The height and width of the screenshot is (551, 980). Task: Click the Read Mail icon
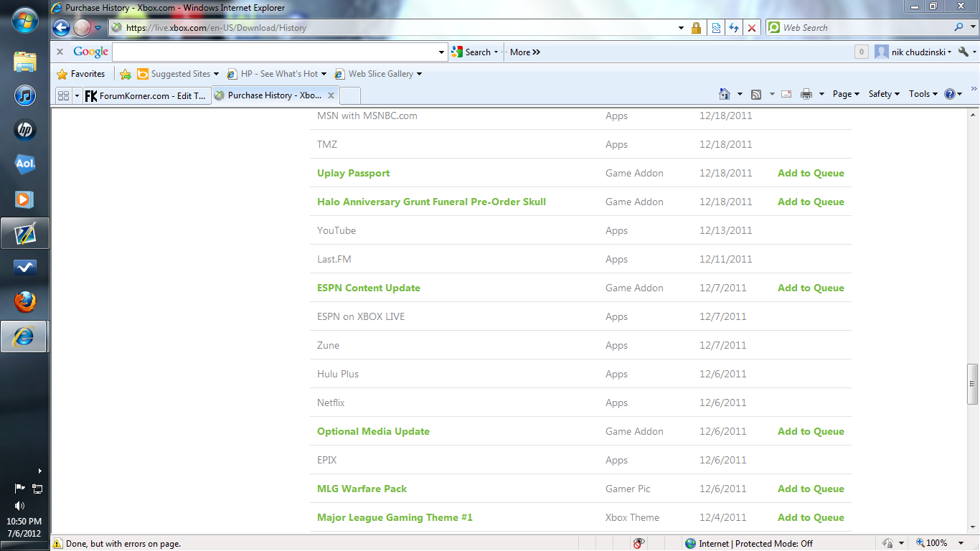click(x=786, y=94)
